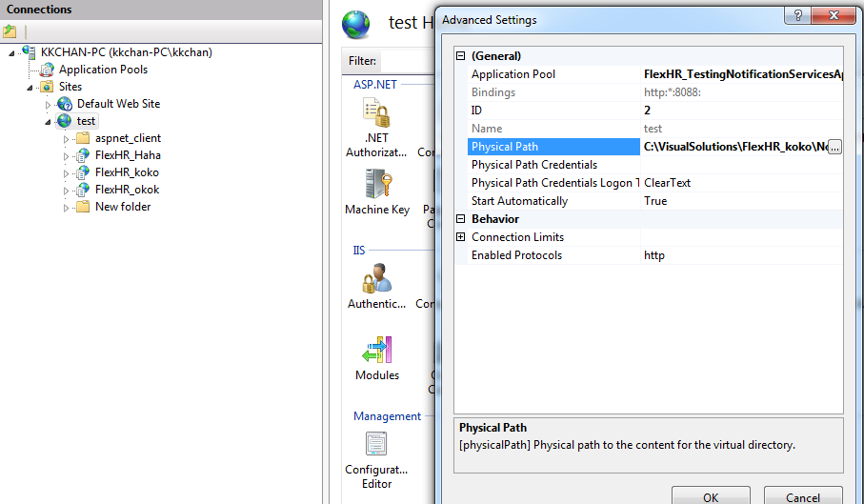Select the Name property row
This screenshot has width=864, height=504.
pyautogui.click(x=654, y=129)
